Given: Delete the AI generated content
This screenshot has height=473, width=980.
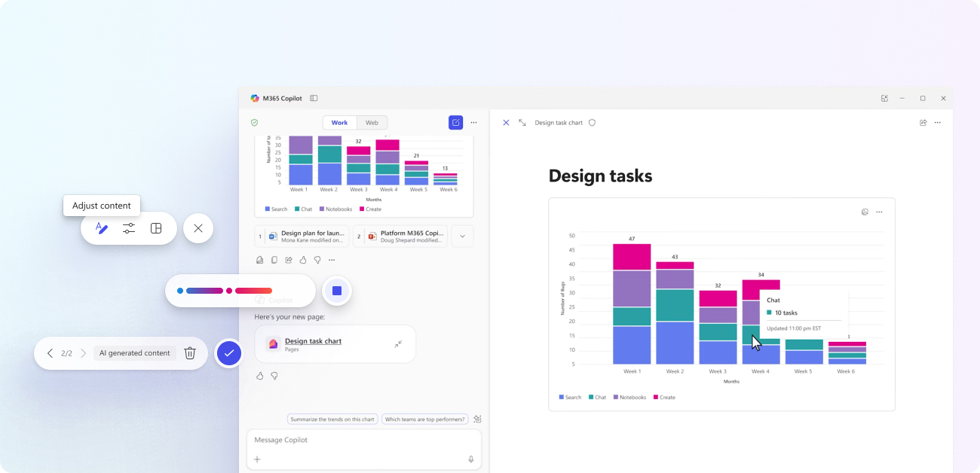Looking at the screenshot, I should (x=190, y=353).
